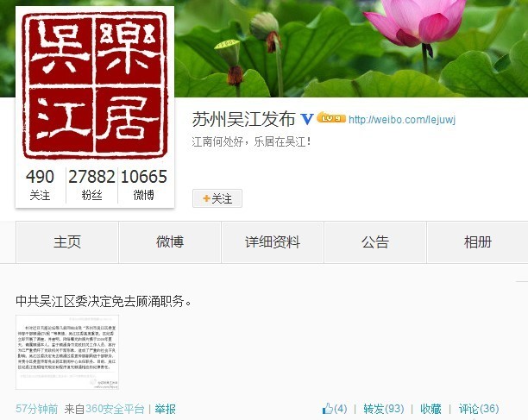Click the thumbs-up like icon
The height and width of the screenshot is (420, 528).
click(327, 409)
